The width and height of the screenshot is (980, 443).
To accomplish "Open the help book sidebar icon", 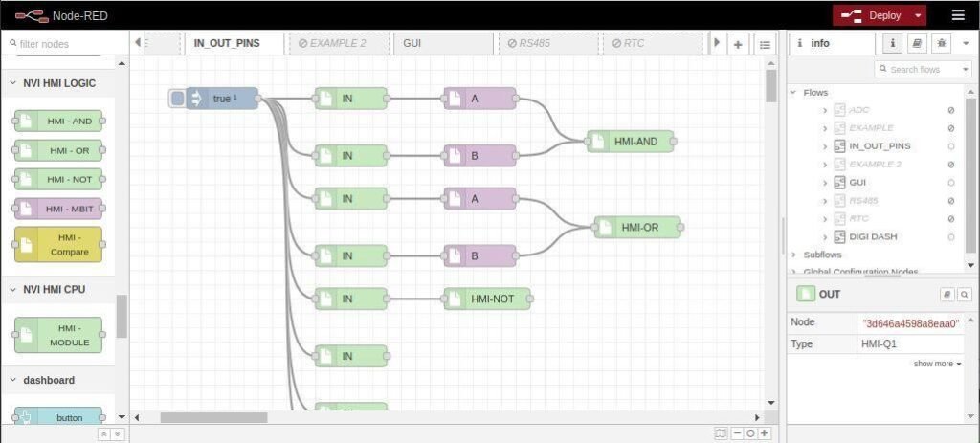I will (918, 44).
